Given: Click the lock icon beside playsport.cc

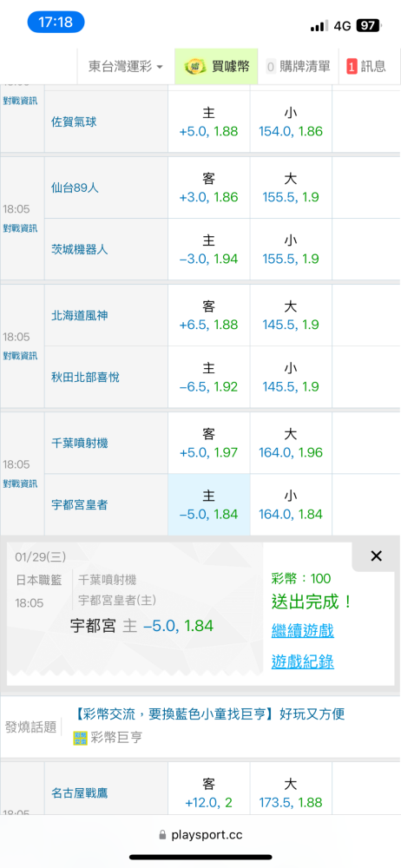Looking at the screenshot, I should 163,835.
